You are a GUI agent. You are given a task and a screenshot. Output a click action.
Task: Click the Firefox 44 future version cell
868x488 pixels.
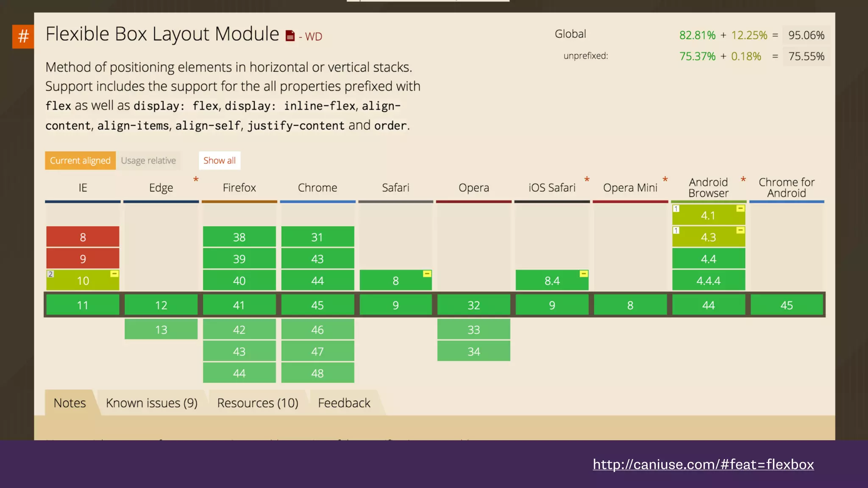pyautogui.click(x=239, y=373)
